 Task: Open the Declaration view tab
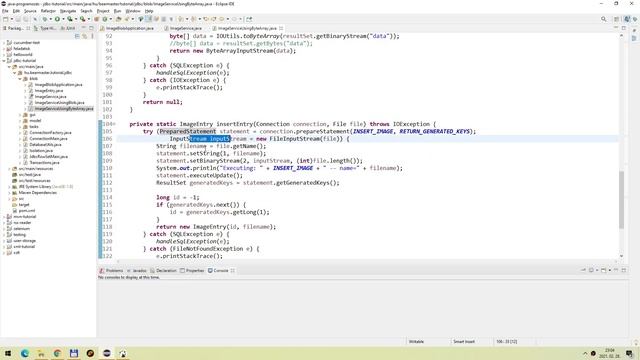(163, 271)
